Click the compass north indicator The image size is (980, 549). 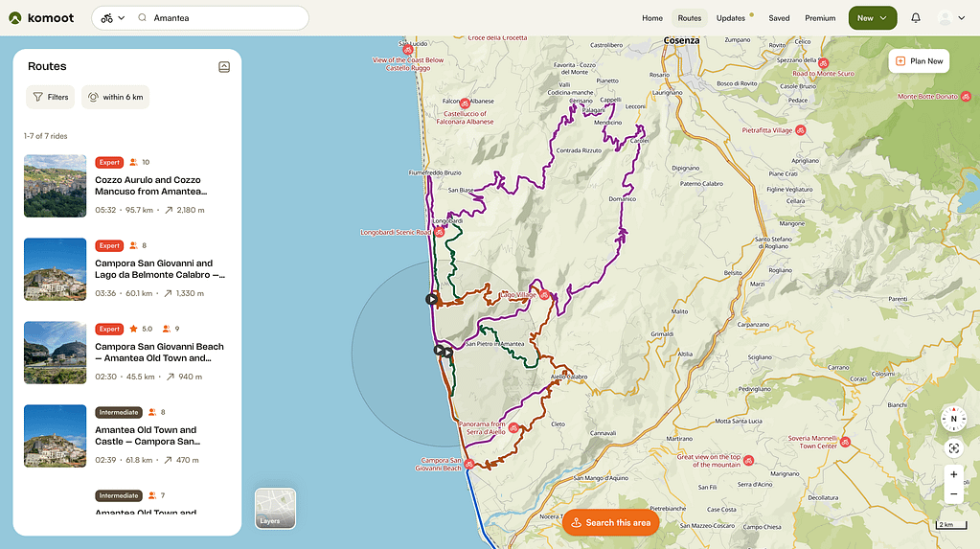953,419
